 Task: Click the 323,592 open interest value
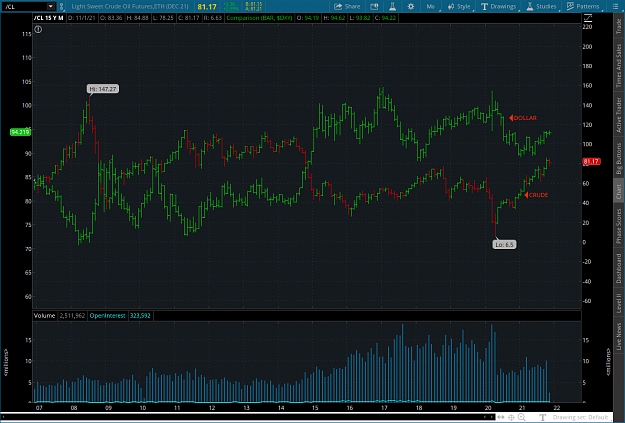[x=140, y=316]
